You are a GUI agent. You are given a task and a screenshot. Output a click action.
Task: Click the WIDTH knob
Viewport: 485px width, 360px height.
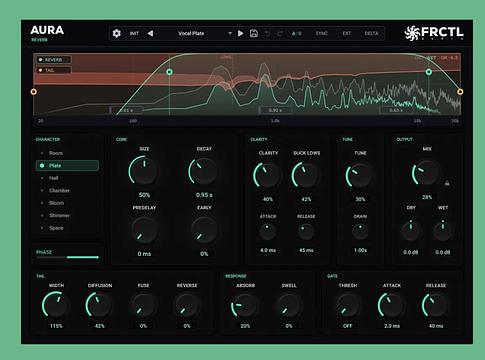pyautogui.click(x=56, y=305)
